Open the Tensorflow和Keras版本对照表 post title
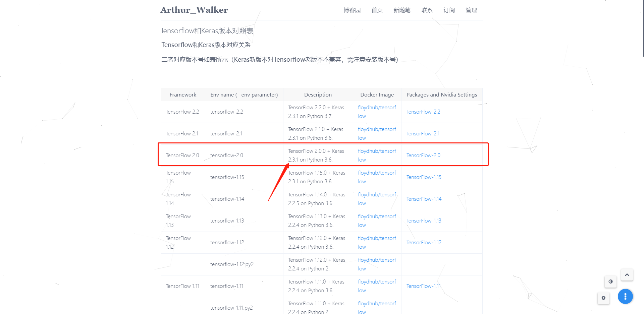 click(x=207, y=31)
